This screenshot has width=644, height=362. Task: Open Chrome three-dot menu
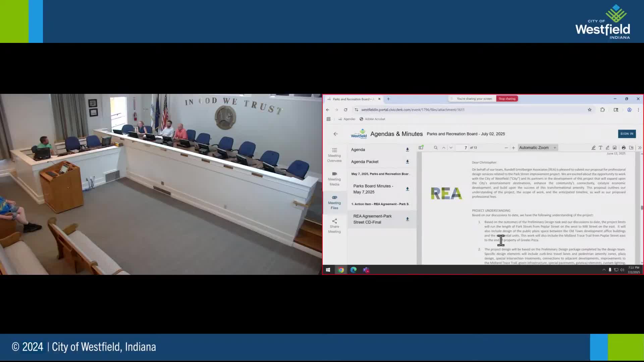[638, 110]
